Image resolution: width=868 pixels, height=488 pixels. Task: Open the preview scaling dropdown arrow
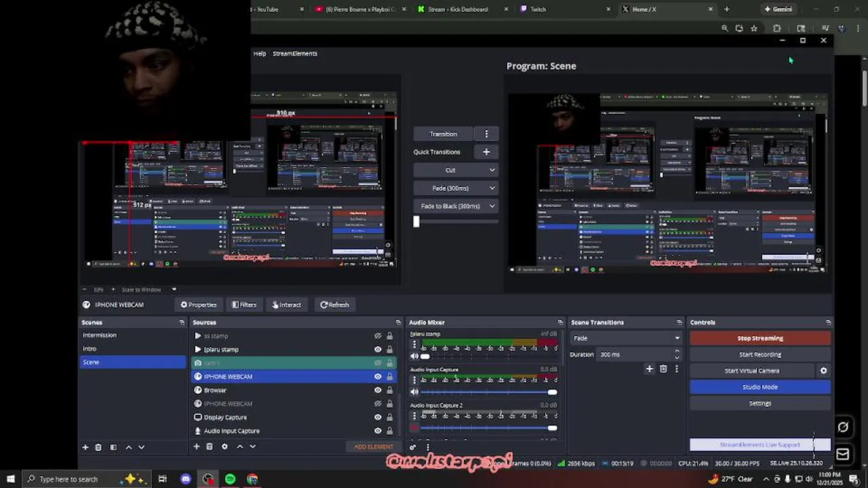coord(174,289)
